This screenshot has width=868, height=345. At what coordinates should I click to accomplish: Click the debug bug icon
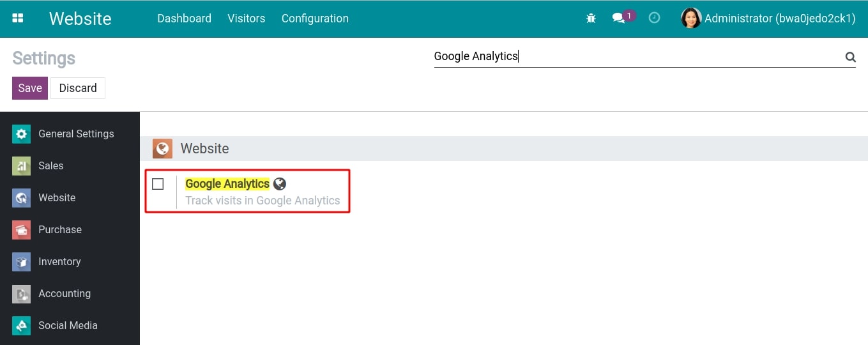pyautogui.click(x=591, y=19)
